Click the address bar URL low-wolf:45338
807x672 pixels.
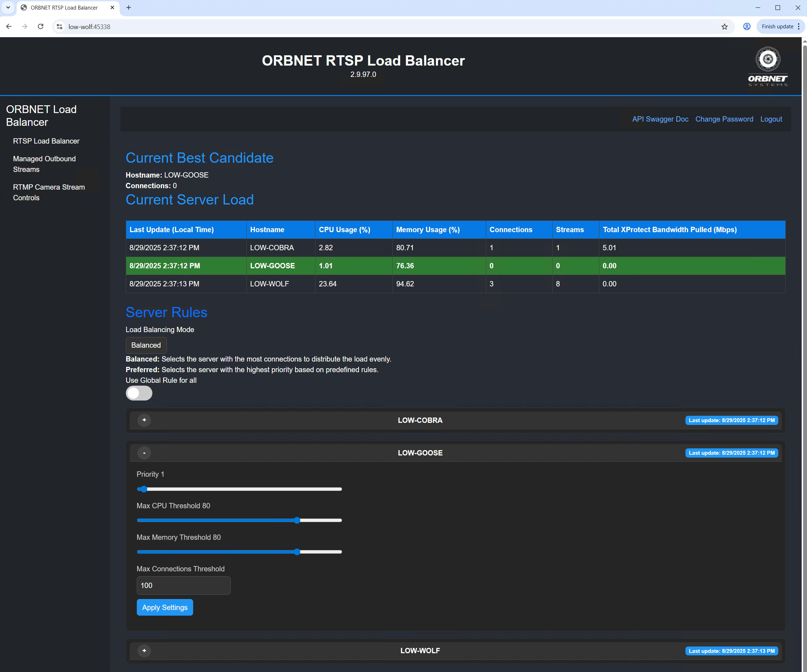click(89, 27)
